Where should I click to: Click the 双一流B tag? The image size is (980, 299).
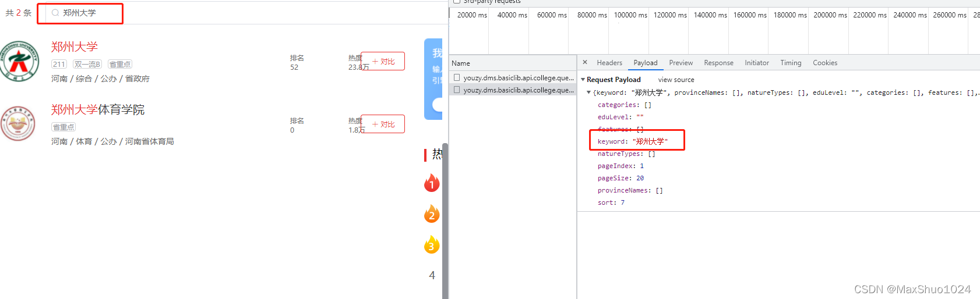click(x=87, y=65)
